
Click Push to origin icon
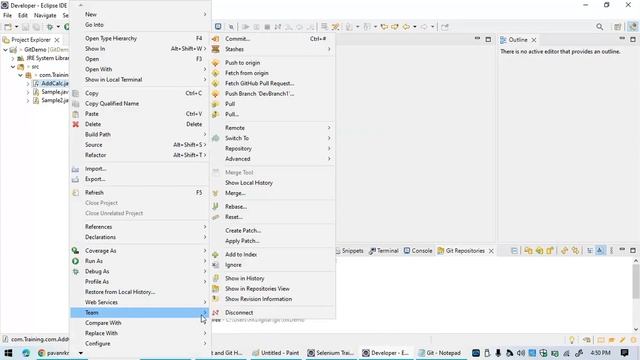coord(216,63)
